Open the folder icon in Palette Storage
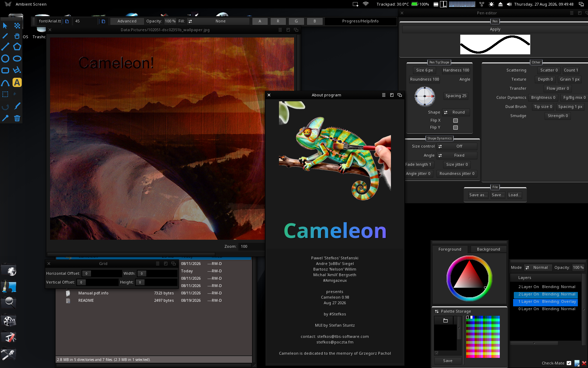The width and height of the screenshot is (588, 368). pos(446,320)
